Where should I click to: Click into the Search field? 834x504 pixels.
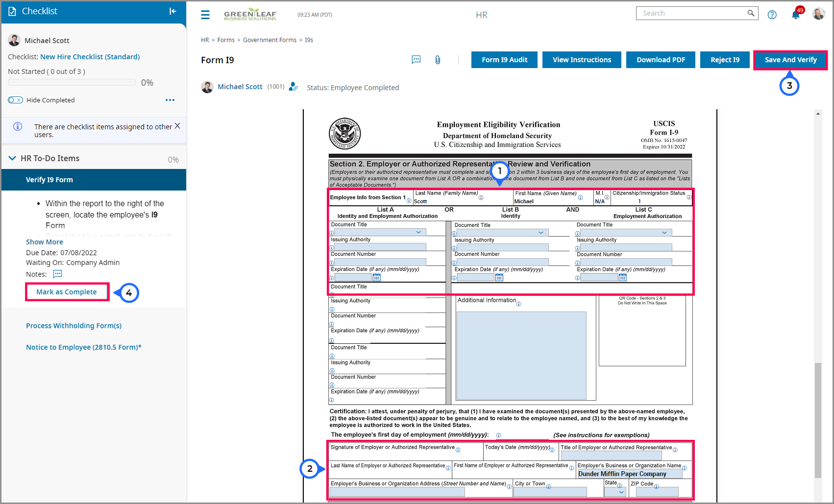[x=691, y=13]
